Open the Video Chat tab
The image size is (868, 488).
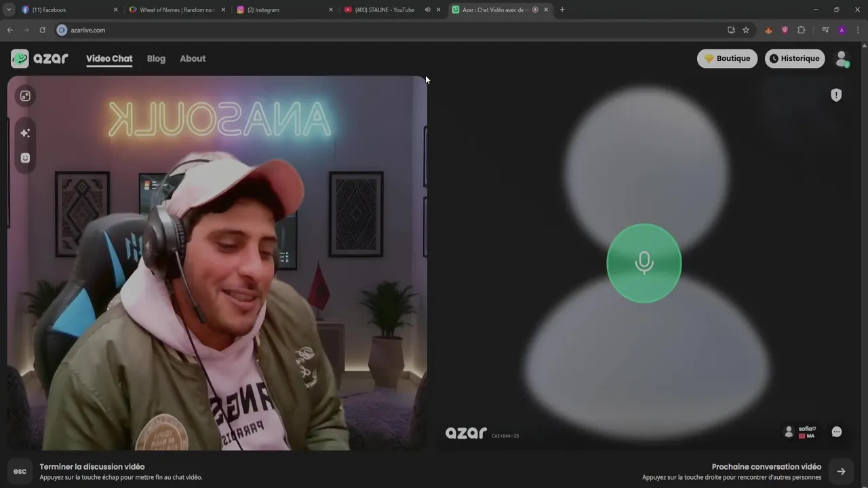tap(109, 59)
